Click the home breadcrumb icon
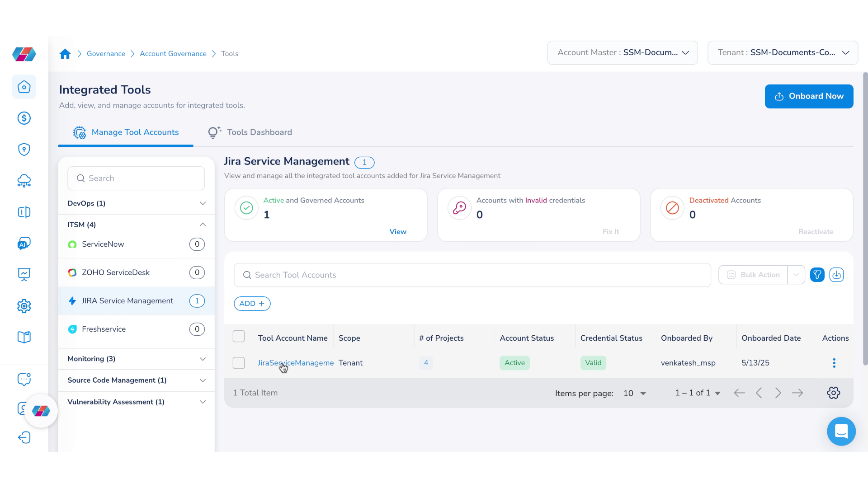The image size is (868, 488). pos(65,54)
